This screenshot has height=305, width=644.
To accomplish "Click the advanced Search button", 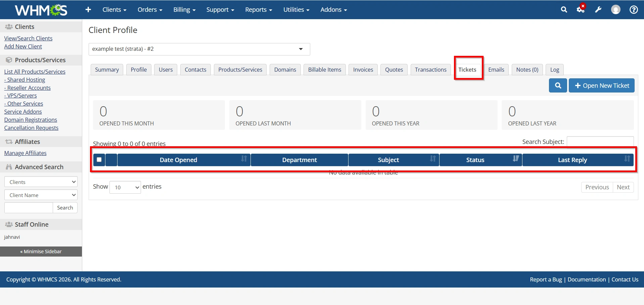I will (65, 208).
